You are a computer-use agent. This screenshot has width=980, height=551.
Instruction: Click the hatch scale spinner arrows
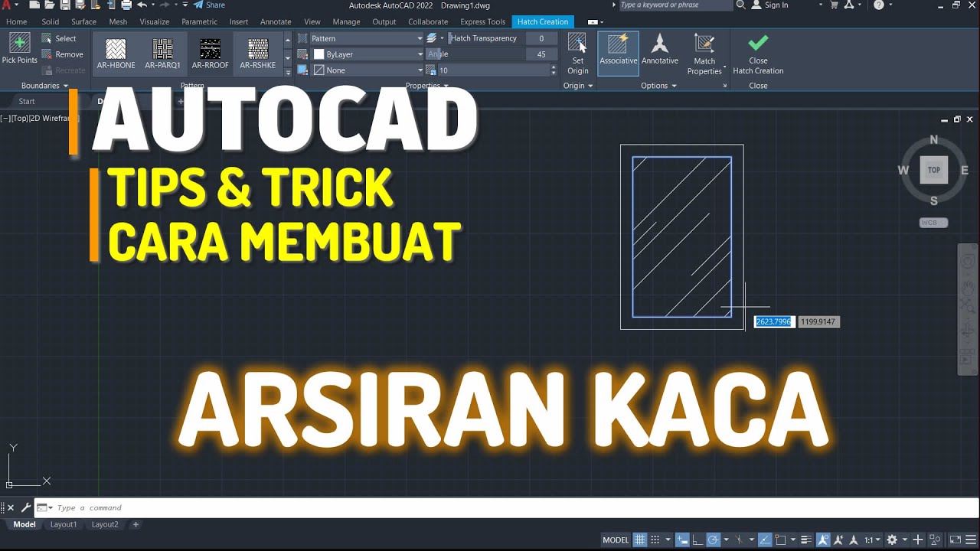(554, 70)
